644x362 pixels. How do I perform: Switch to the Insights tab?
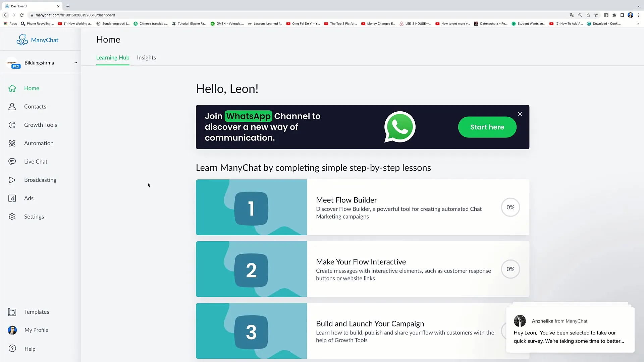[x=146, y=57]
